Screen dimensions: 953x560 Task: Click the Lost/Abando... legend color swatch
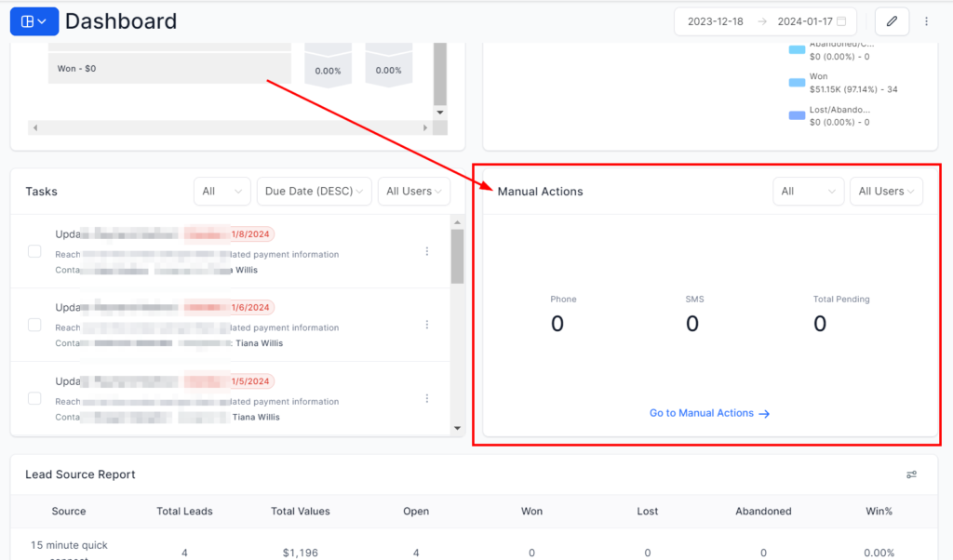[797, 115]
